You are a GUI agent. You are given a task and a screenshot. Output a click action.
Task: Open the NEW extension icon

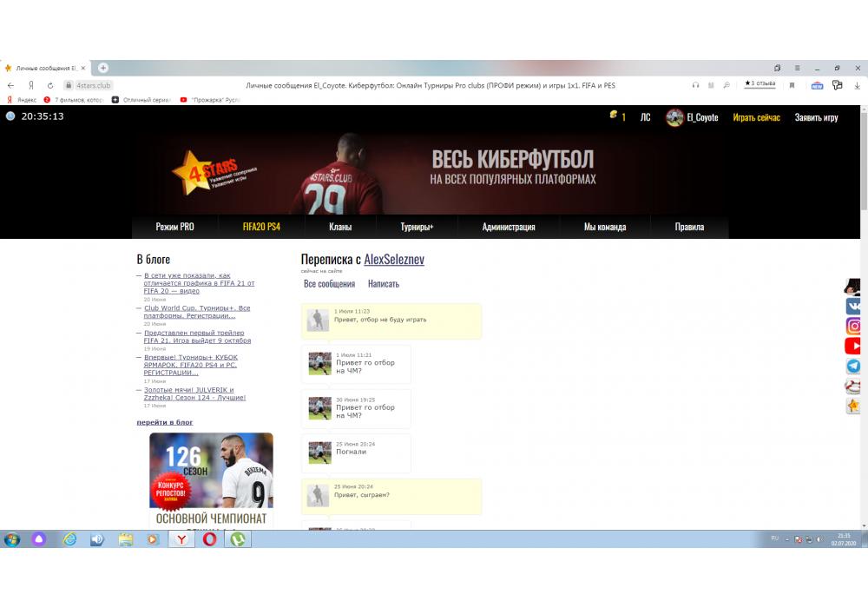[817, 85]
